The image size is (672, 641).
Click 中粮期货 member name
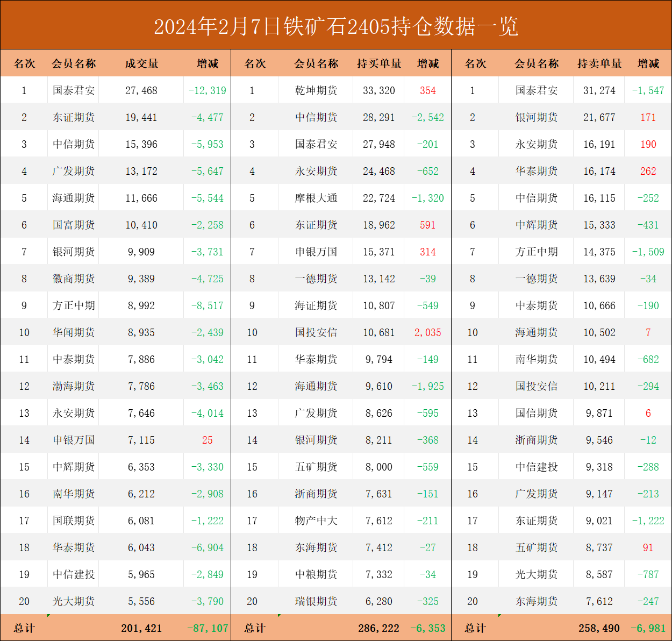pyautogui.click(x=316, y=574)
